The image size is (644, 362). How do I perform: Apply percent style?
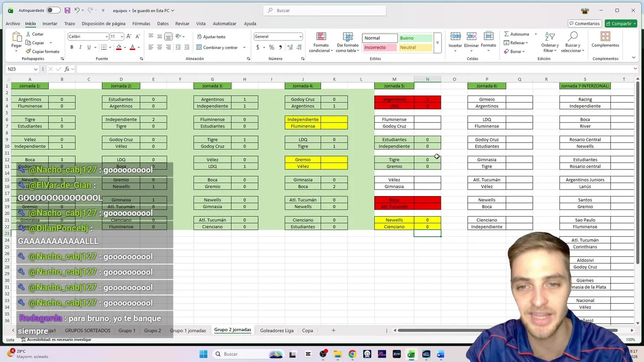pyautogui.click(x=272, y=47)
